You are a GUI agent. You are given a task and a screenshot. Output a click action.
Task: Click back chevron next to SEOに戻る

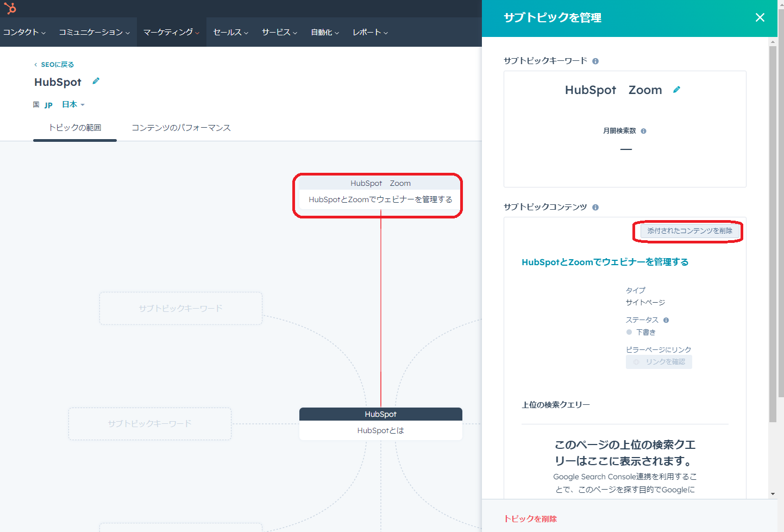(x=36, y=65)
